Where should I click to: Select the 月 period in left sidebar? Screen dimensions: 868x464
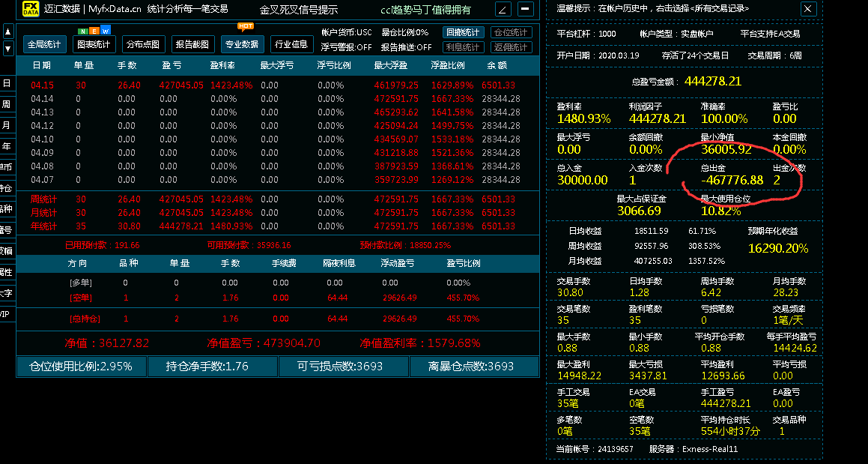click(7, 125)
